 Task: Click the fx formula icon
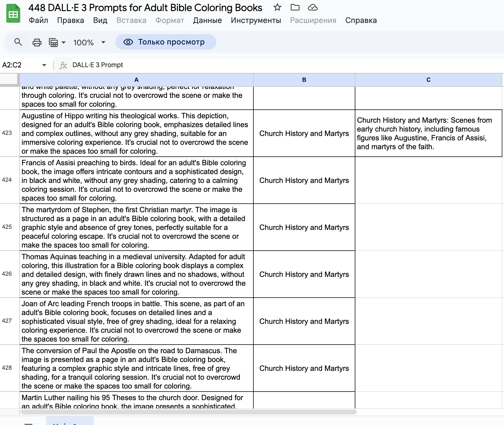coord(63,65)
